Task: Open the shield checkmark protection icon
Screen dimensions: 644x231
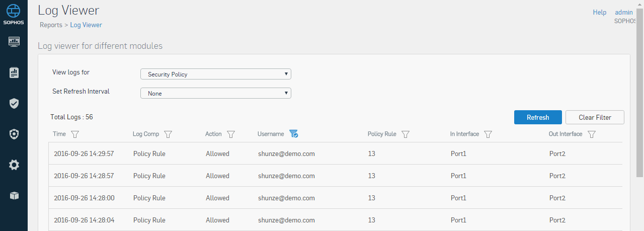Action: click(14, 103)
